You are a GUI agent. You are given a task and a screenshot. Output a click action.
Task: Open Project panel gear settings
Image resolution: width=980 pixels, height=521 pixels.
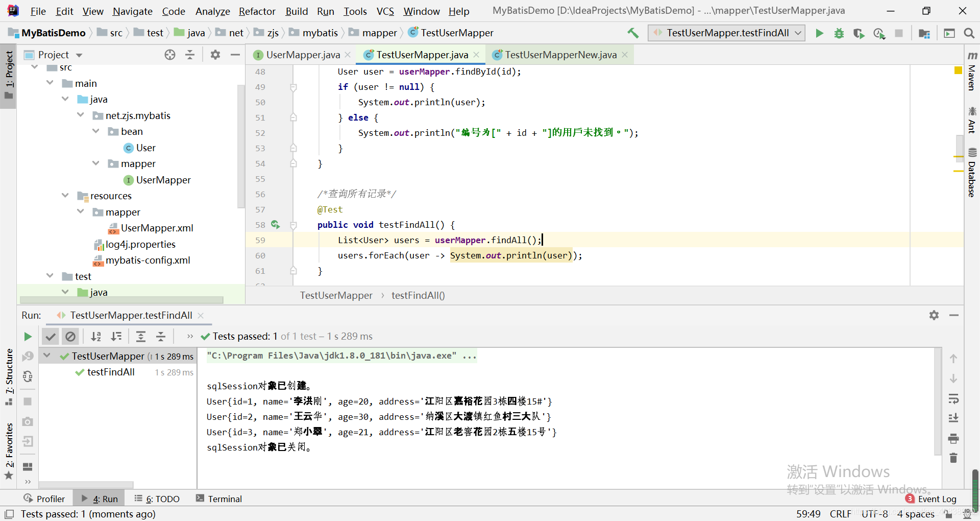pyautogui.click(x=215, y=55)
